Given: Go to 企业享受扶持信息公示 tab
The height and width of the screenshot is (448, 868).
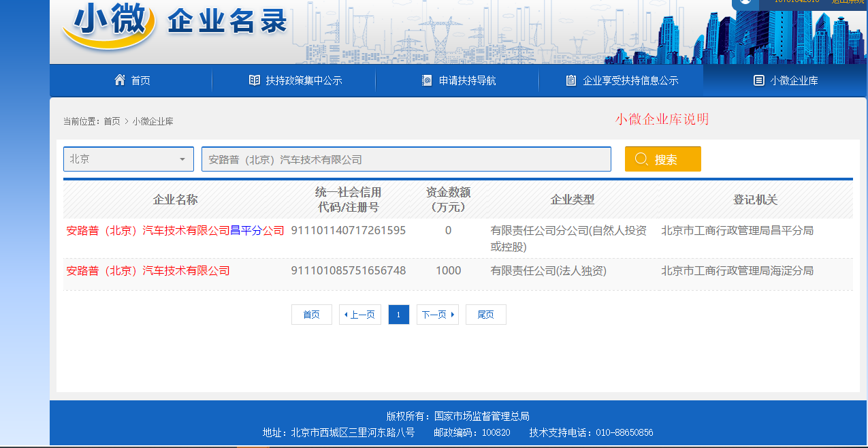Looking at the screenshot, I should 622,80.
